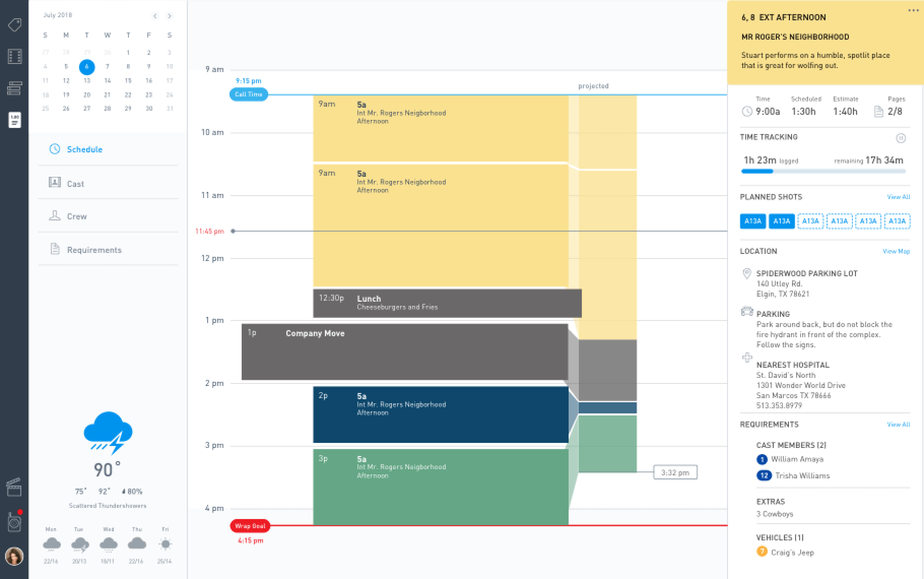Screen dimensions: 924x579
Task: Select the Lunch schedule block
Action: [447, 303]
